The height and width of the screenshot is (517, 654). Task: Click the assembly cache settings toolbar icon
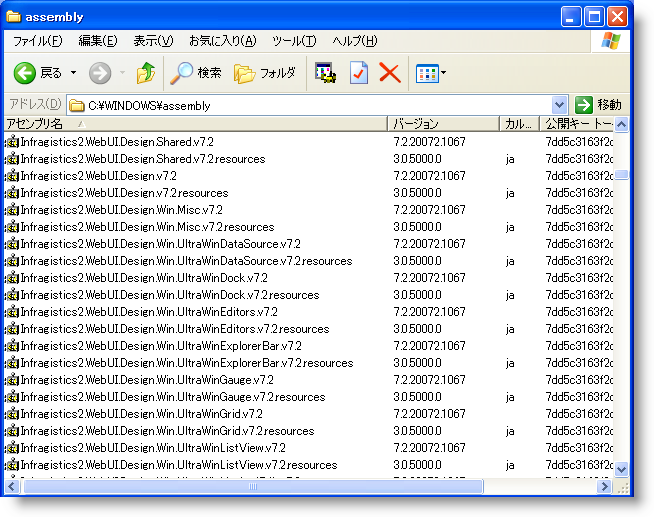[x=325, y=73]
